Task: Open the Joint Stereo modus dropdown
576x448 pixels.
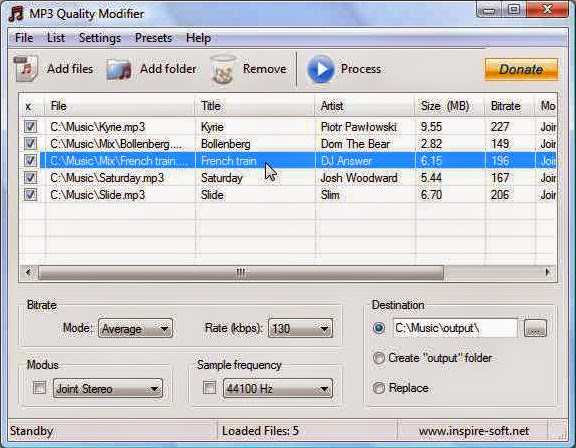Action: tap(108, 389)
